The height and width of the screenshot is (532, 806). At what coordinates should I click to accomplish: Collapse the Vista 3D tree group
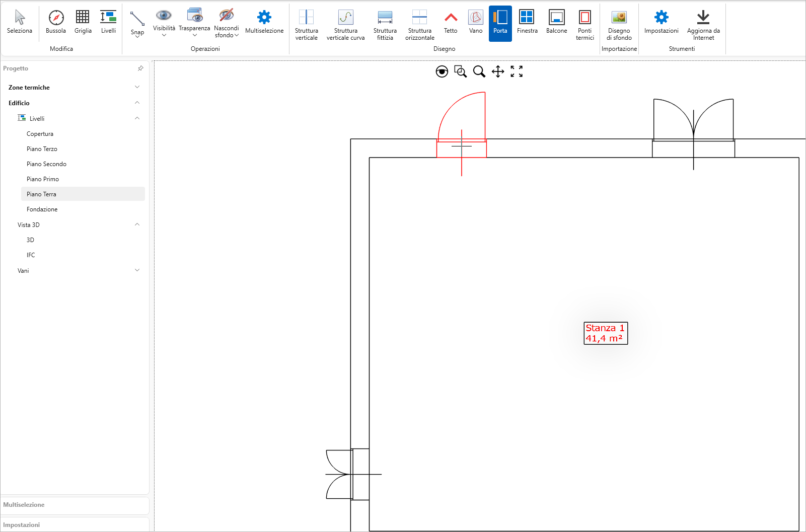pyautogui.click(x=137, y=224)
